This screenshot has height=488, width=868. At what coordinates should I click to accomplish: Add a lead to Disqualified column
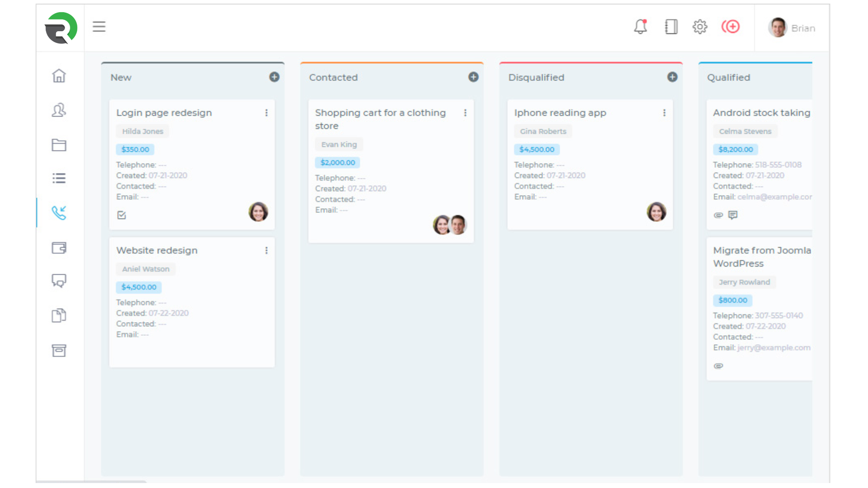tap(672, 77)
